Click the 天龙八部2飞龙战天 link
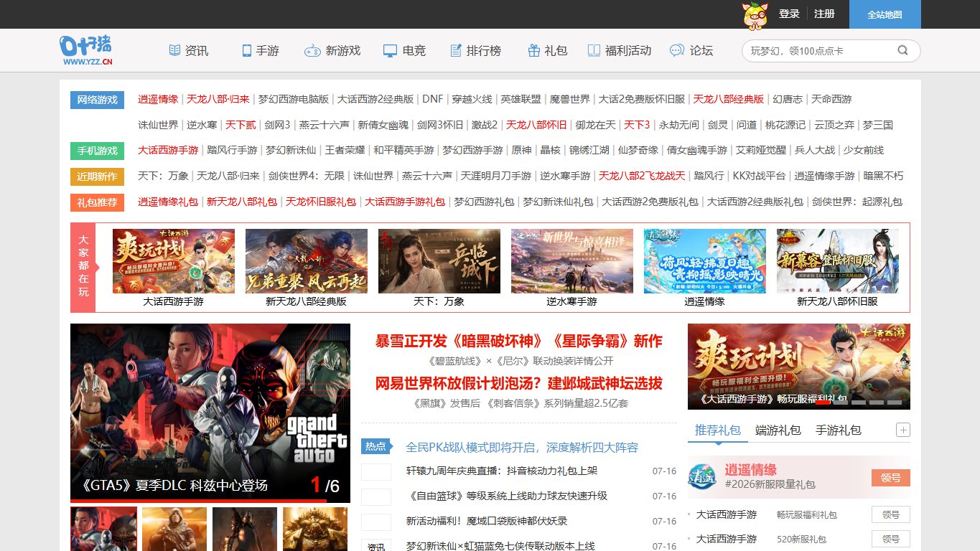 (x=642, y=176)
